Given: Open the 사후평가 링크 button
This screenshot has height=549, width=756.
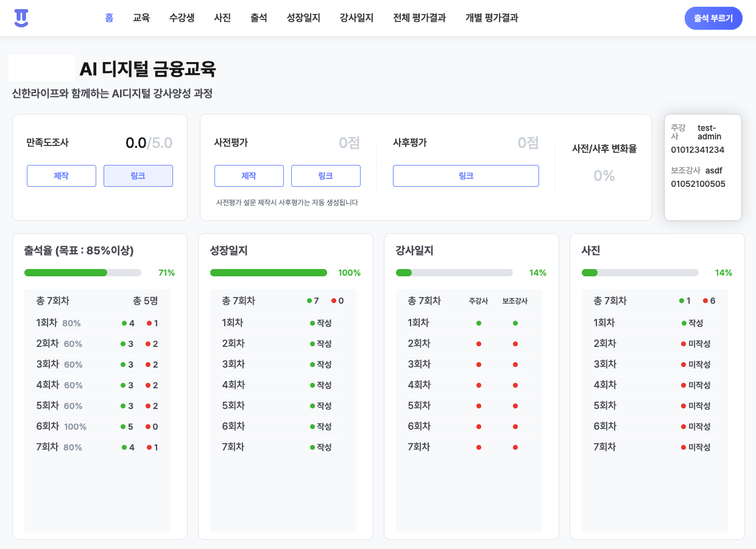Looking at the screenshot, I should pos(465,176).
